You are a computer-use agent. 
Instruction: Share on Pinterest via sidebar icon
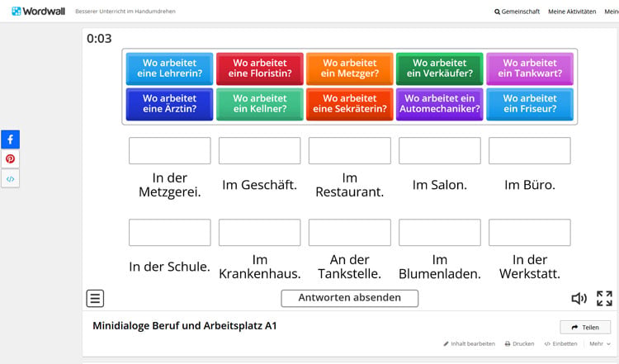coord(10,158)
